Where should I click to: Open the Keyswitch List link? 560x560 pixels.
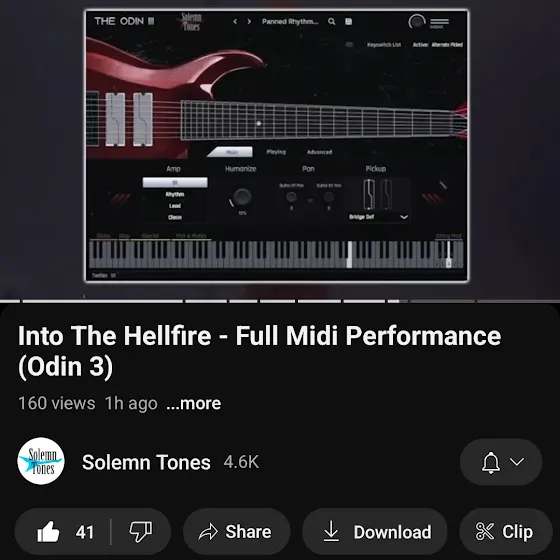384,45
